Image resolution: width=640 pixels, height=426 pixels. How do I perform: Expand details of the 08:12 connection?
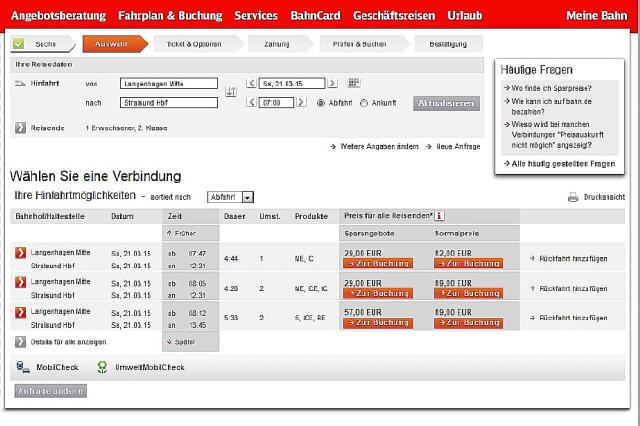pyautogui.click(x=20, y=312)
